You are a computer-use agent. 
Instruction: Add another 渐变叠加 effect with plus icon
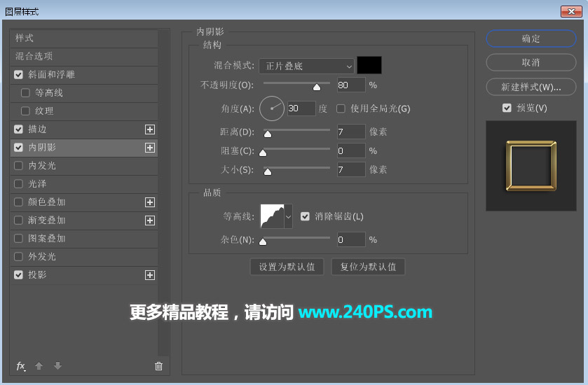(150, 220)
